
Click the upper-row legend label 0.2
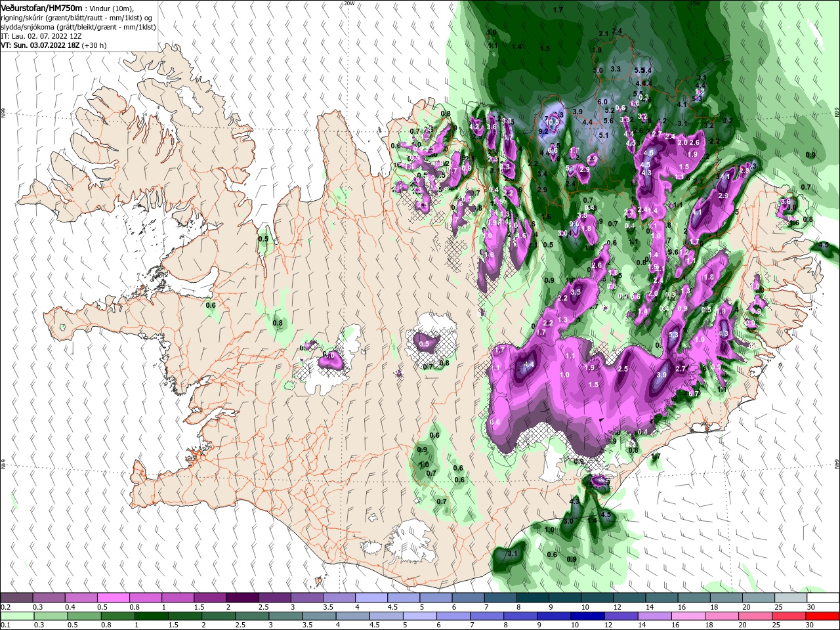[x=5, y=607]
